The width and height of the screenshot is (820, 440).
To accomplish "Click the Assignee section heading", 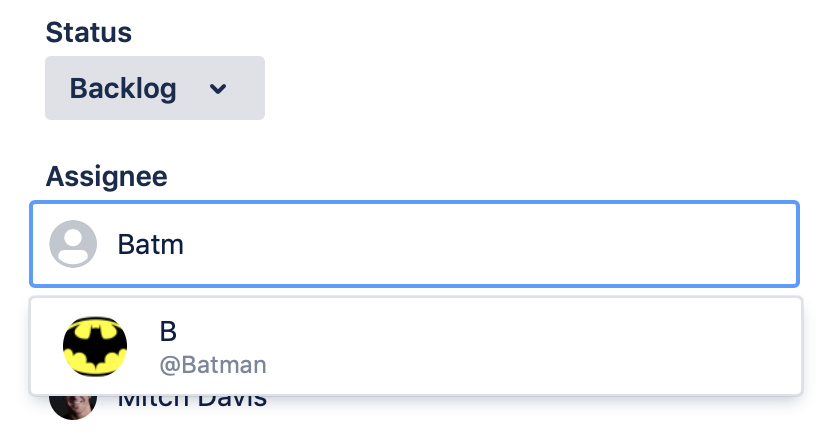I will (107, 176).
